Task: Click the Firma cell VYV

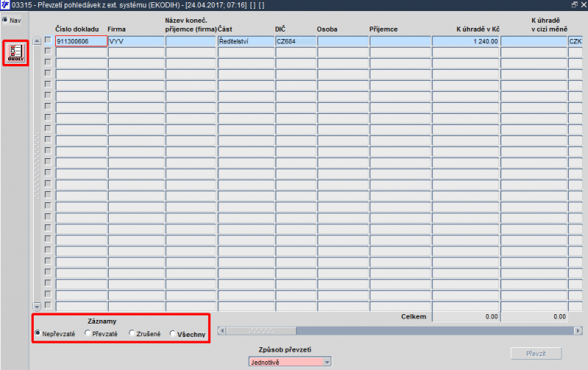Action: pyautogui.click(x=136, y=41)
